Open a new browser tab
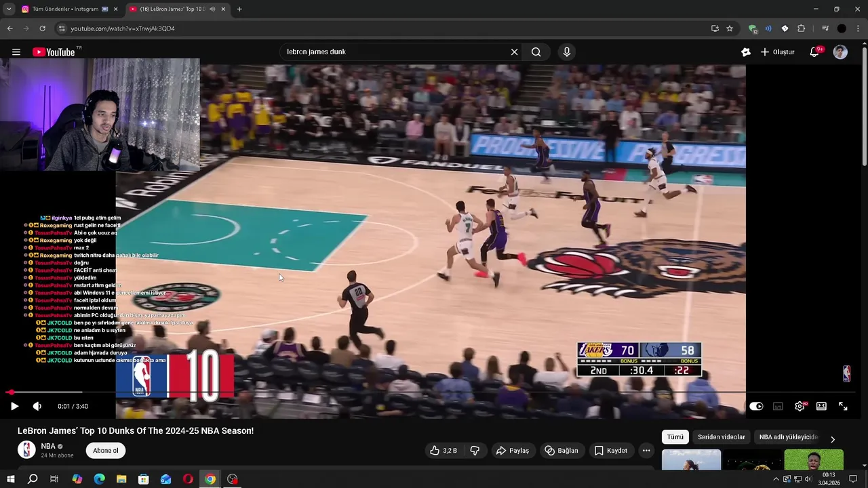The image size is (868, 488). pos(239,9)
